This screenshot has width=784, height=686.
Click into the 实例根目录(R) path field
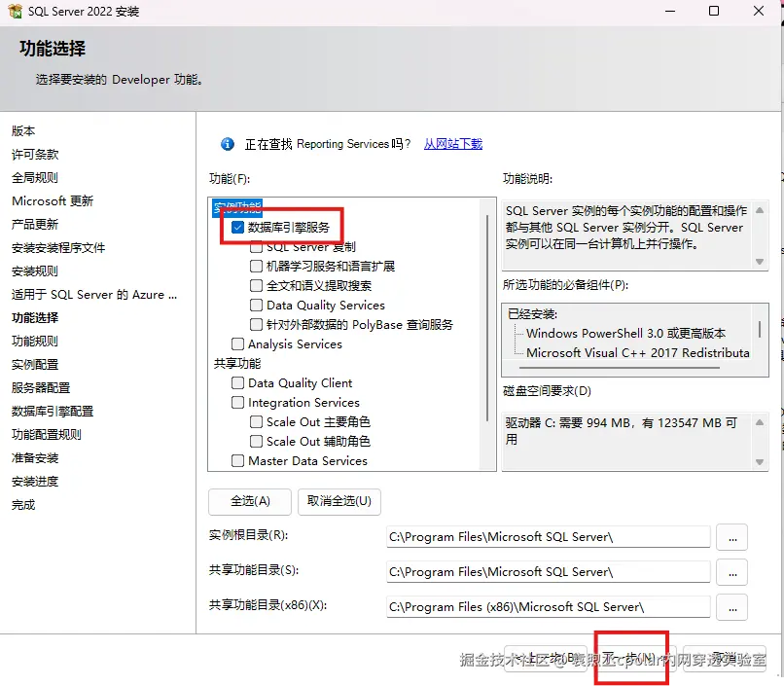[548, 537]
